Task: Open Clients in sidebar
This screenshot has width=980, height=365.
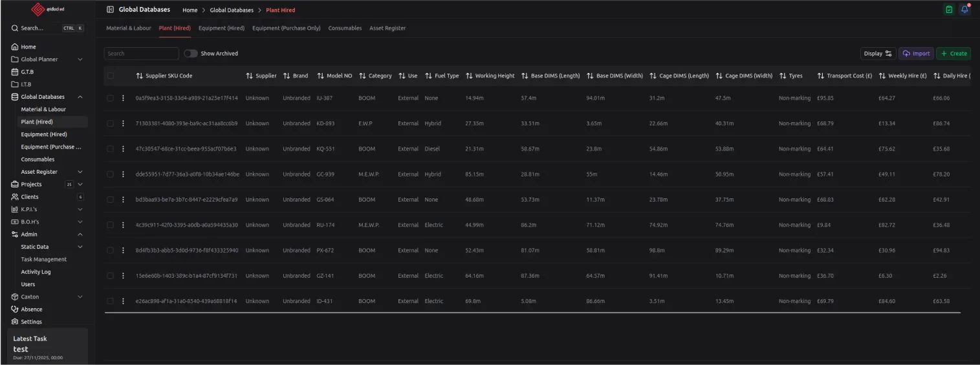Action: 47,197
